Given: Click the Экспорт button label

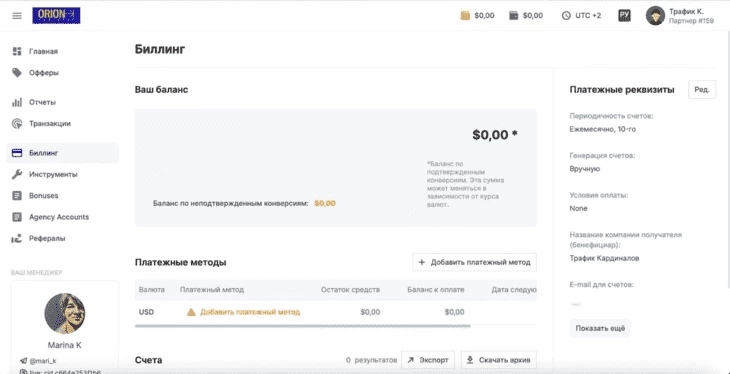Looking at the screenshot, I should click(434, 360).
